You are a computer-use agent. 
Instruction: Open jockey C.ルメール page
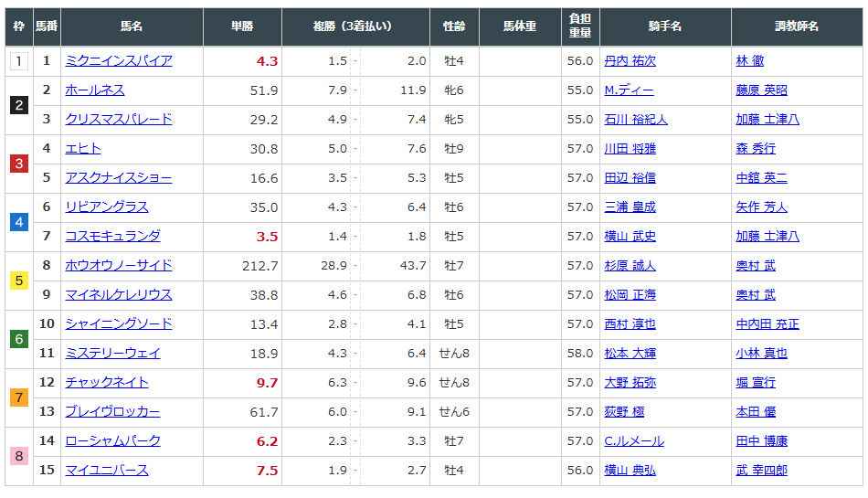coord(634,441)
